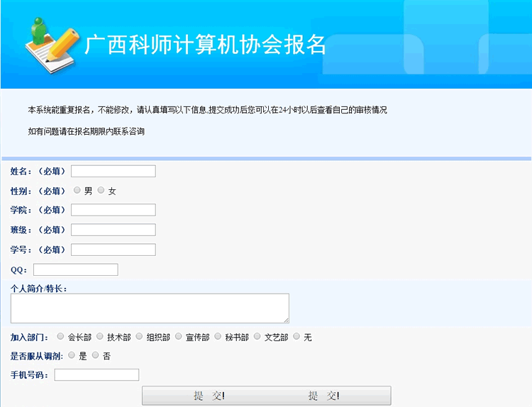
Task: Click the 广西科师计算机协会报名 title
Action: (205, 45)
